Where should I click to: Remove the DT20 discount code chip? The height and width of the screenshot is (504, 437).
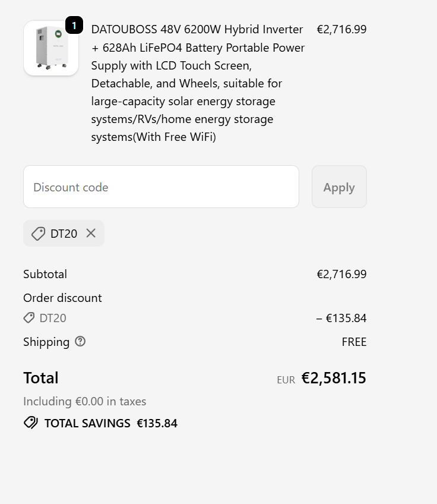click(91, 233)
